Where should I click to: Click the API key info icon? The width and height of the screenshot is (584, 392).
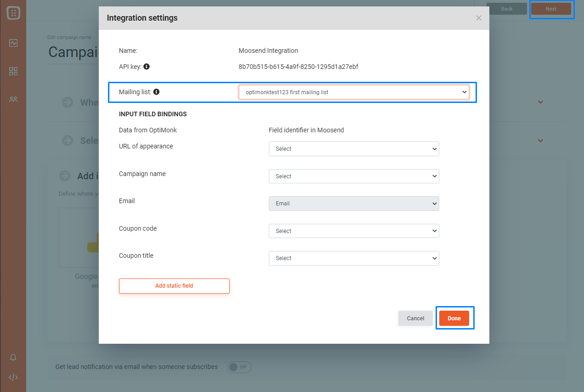pos(147,67)
